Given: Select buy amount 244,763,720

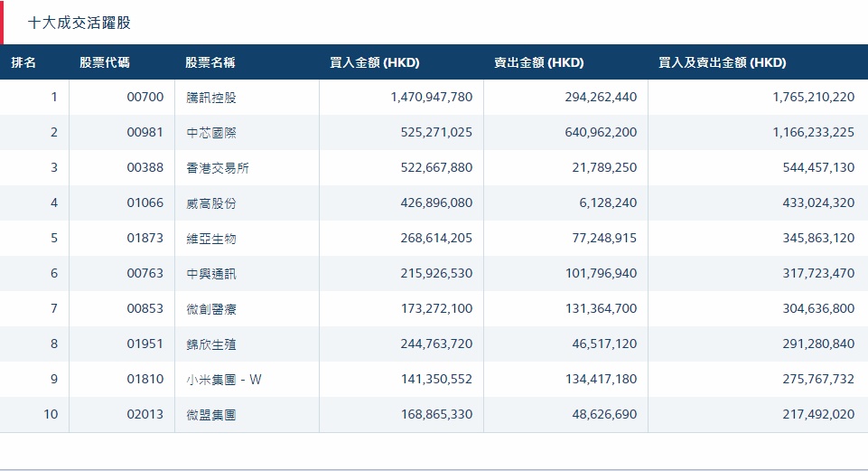Looking at the screenshot, I should [x=437, y=344].
